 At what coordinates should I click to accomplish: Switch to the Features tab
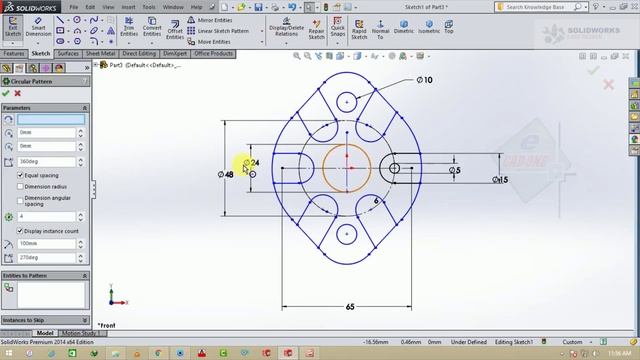point(13,53)
